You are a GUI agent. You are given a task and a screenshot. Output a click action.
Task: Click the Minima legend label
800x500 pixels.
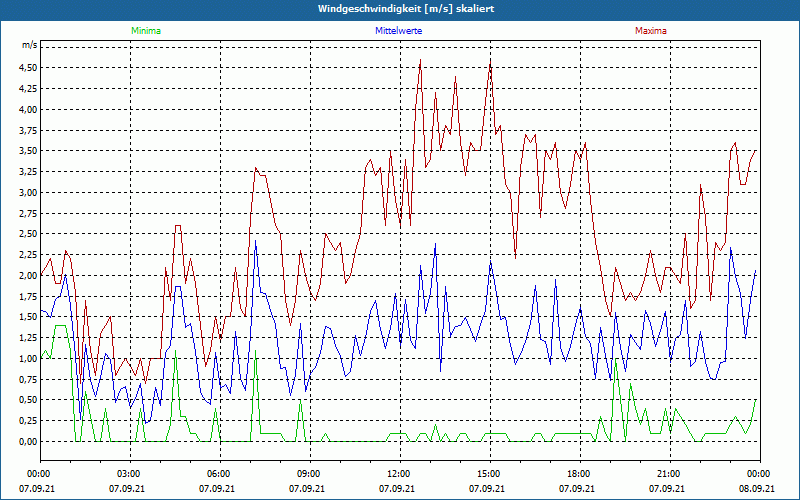pyautogui.click(x=146, y=31)
